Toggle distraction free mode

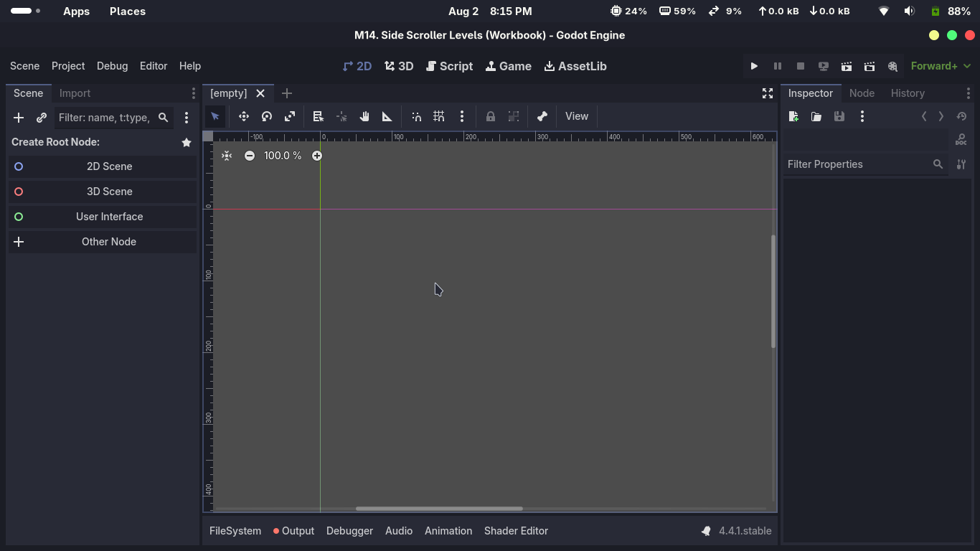click(x=768, y=93)
